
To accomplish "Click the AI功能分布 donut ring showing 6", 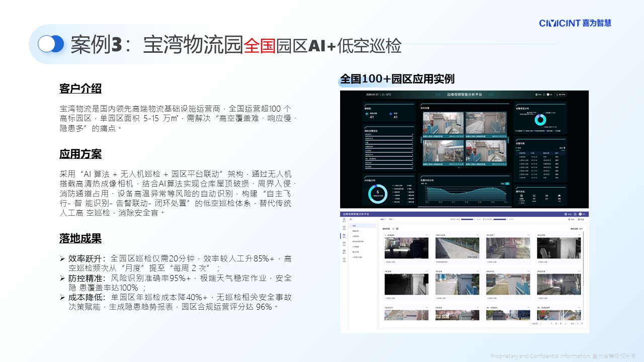I will 377,194.
